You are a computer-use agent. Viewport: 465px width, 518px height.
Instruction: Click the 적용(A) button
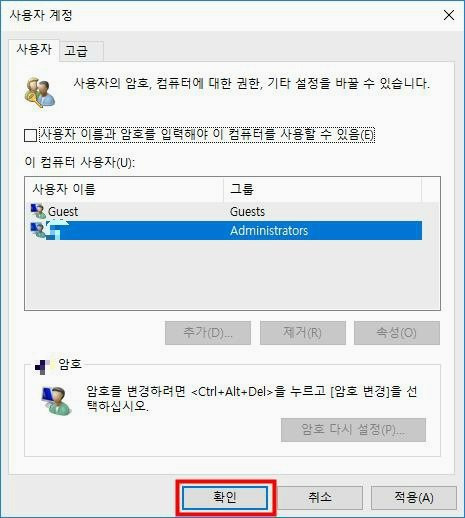pos(414,497)
